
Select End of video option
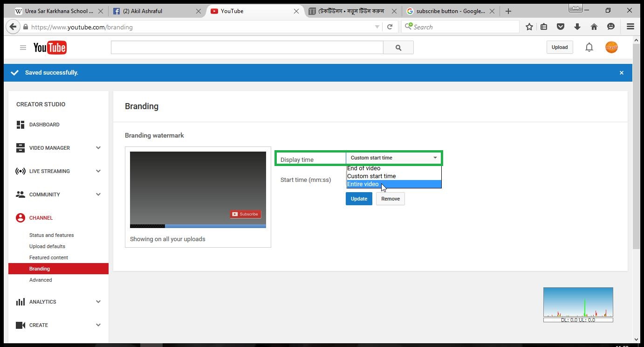[x=394, y=168]
